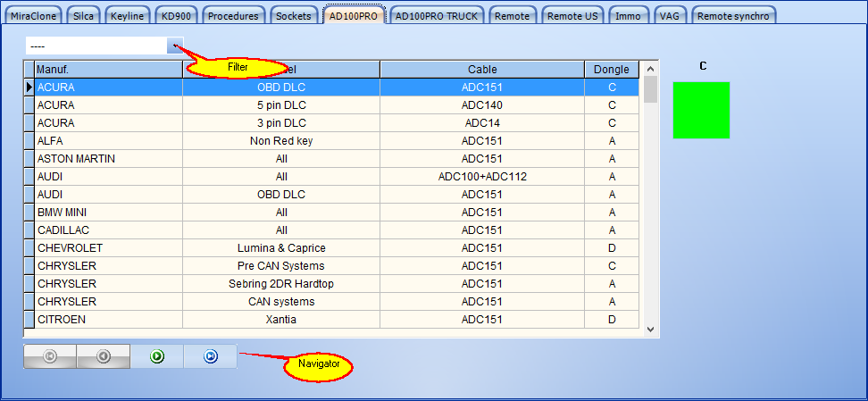The width and height of the screenshot is (868, 401).
Task: Click the row indicator beside ALFA
Action: [29, 141]
